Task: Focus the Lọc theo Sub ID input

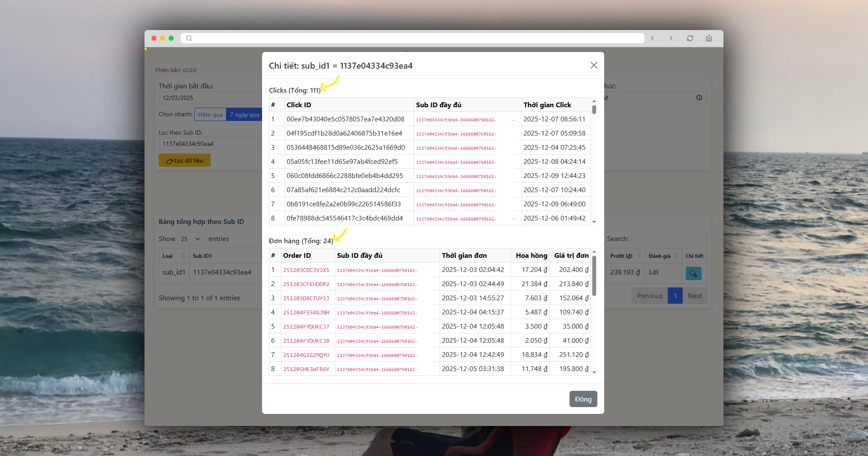Action: (210, 144)
